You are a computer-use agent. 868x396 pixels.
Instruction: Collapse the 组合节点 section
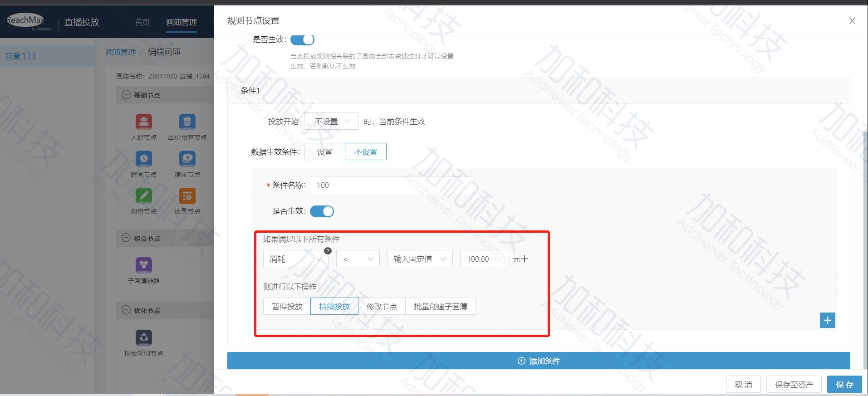coord(126,238)
